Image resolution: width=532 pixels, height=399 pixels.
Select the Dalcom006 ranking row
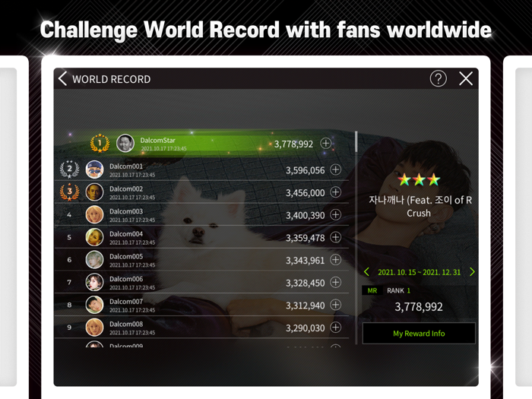[x=202, y=282]
